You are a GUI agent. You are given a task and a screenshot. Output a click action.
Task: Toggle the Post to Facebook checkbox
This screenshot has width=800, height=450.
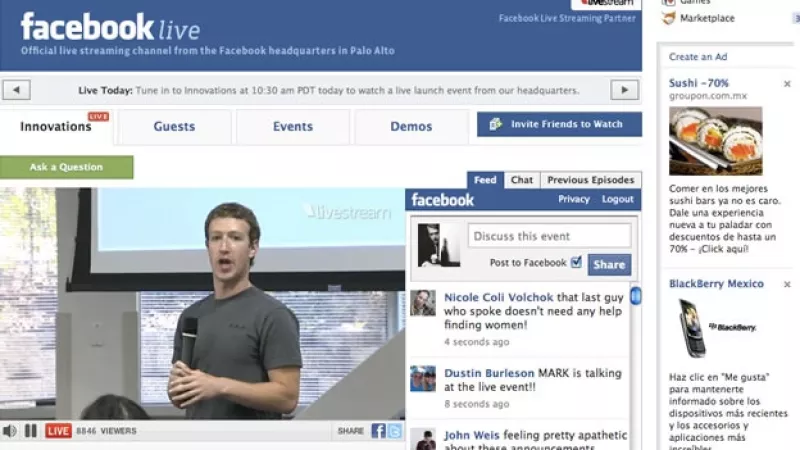[x=576, y=262]
